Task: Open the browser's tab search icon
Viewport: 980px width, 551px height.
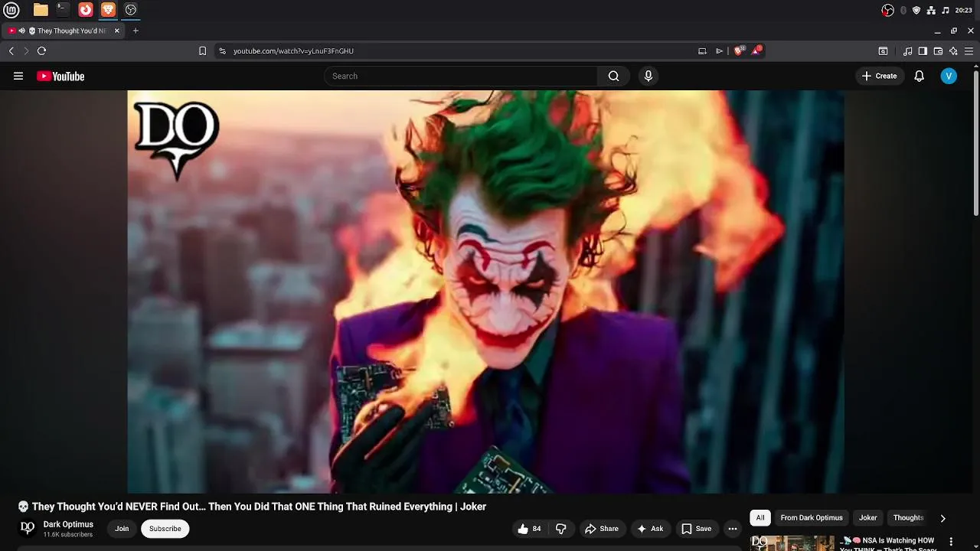Action: click(883, 51)
